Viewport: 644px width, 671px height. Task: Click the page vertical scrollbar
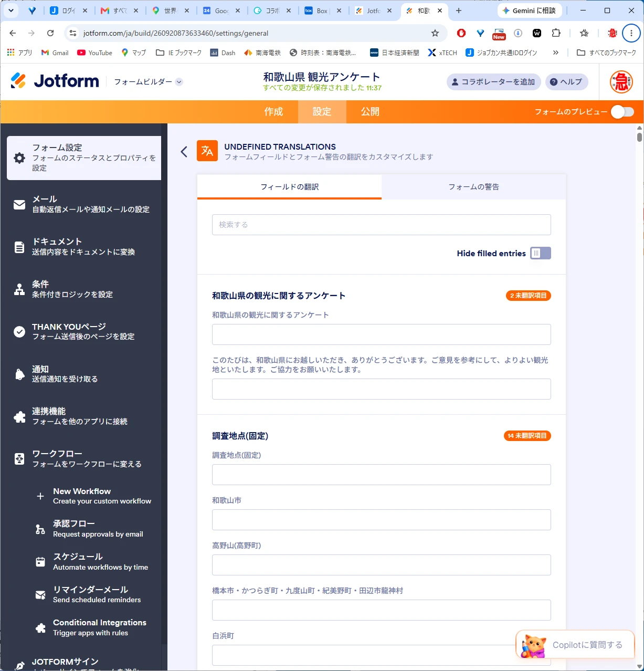639,137
